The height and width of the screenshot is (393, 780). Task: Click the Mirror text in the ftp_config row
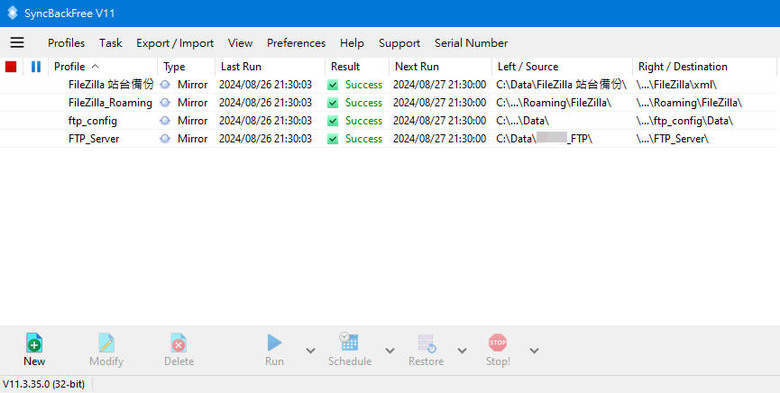(x=193, y=120)
